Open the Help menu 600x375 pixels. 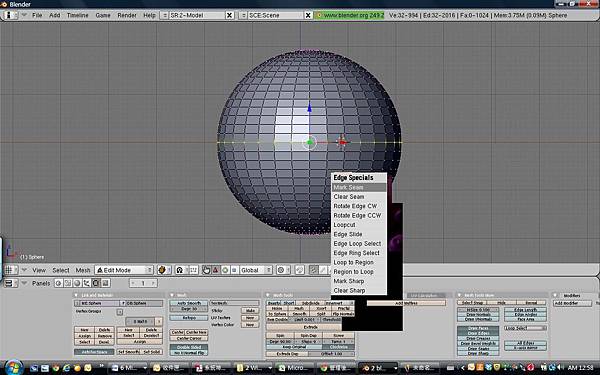[x=149, y=15]
